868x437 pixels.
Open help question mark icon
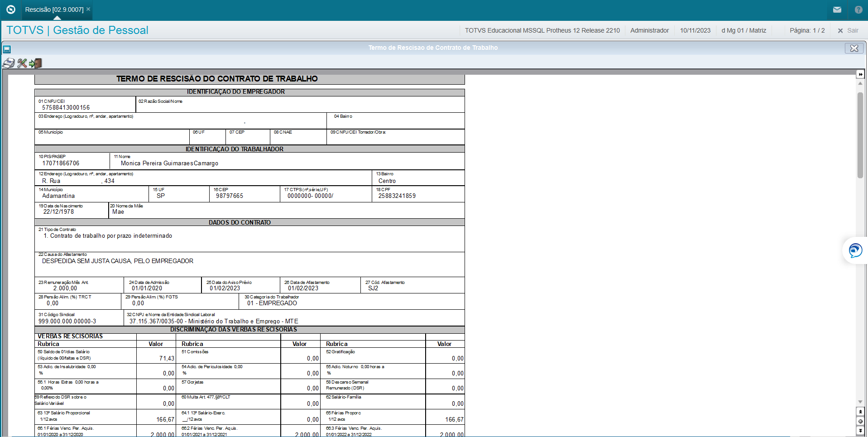point(858,10)
